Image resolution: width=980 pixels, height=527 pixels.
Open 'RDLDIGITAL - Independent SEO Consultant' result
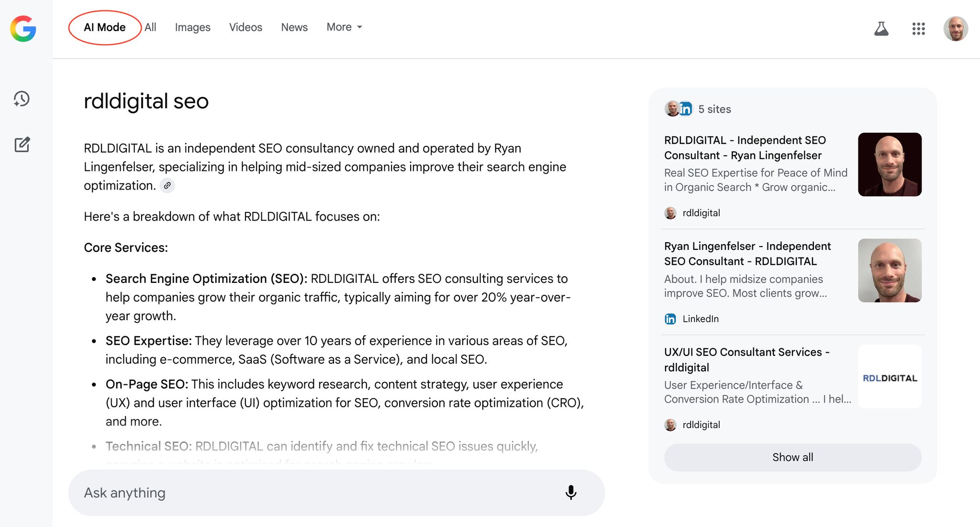(745, 148)
